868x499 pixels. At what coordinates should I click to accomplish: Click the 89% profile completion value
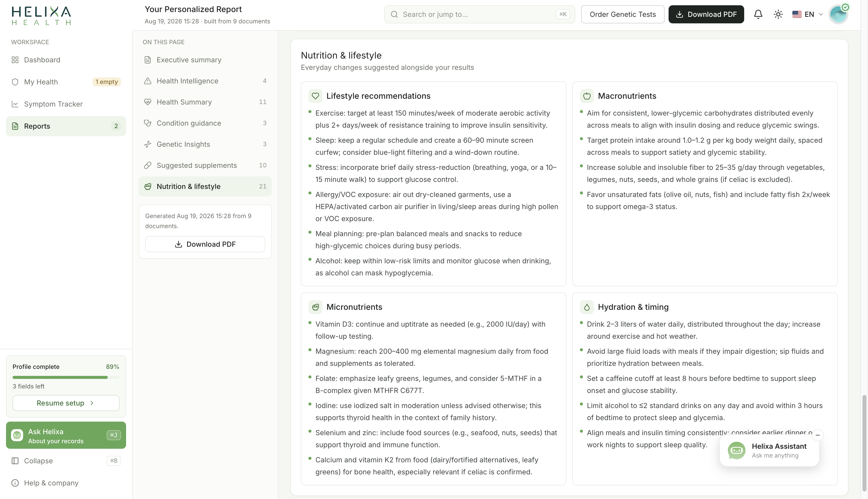tap(112, 367)
